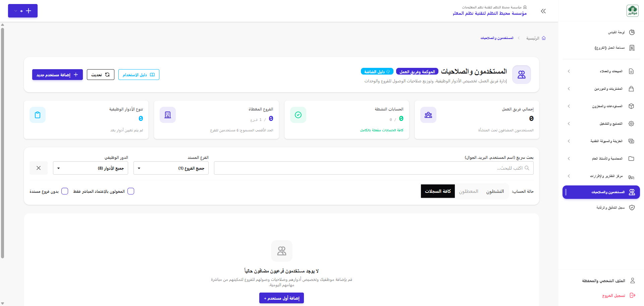Click مركز التقارير والإقرارات icon

pos(631,177)
